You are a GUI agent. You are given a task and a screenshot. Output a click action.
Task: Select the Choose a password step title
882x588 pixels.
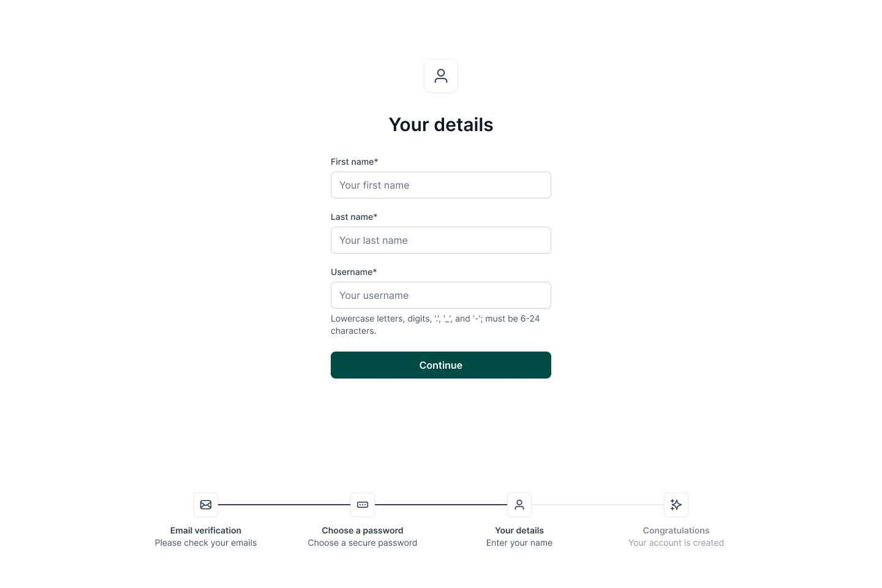click(363, 530)
